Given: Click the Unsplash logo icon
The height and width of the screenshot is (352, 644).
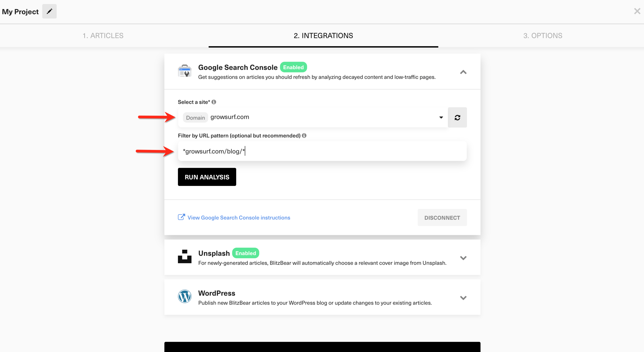Looking at the screenshot, I should [184, 257].
